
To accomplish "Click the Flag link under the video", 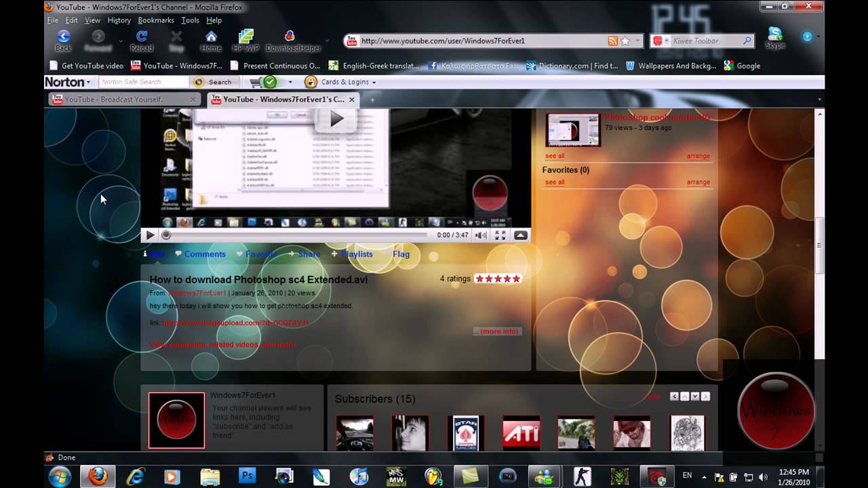I will [x=401, y=254].
